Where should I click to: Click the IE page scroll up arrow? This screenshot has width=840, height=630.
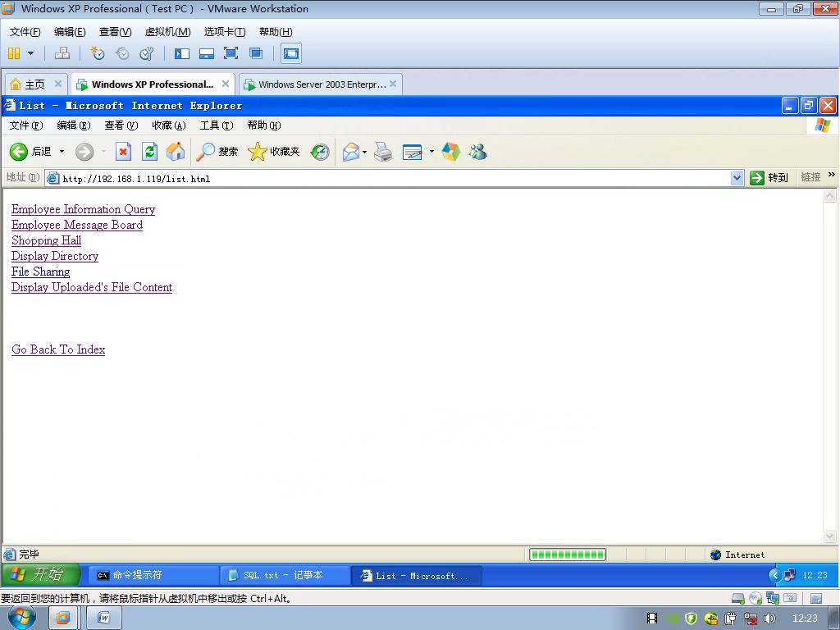830,195
